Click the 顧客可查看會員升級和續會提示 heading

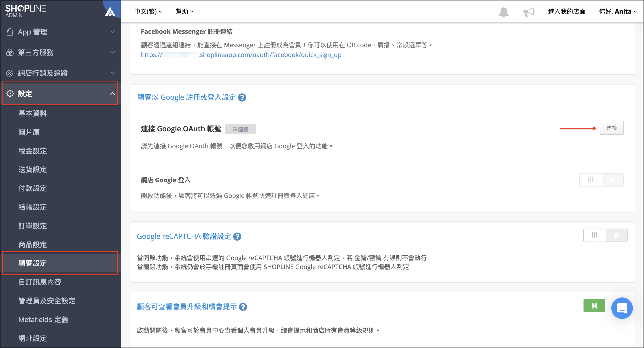pyautogui.click(x=187, y=306)
